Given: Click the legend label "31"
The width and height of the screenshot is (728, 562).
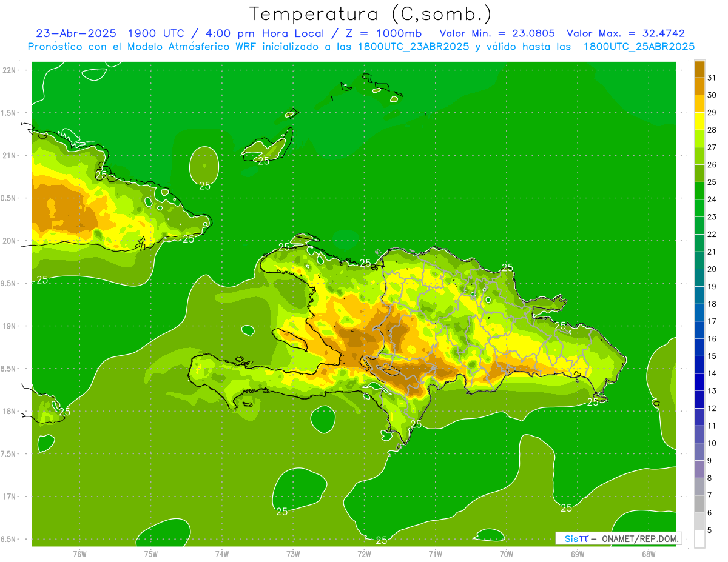Looking at the screenshot, I should (712, 78).
